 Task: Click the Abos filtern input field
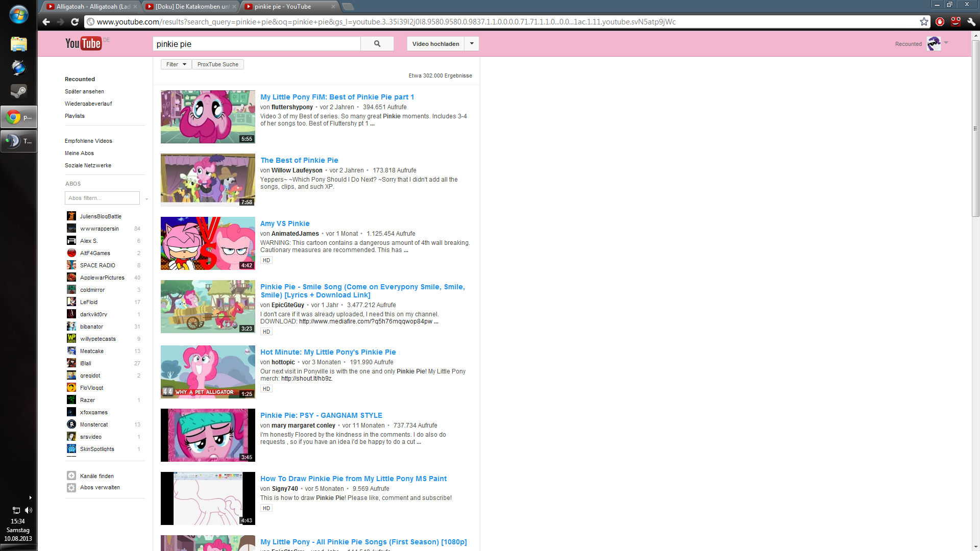102,198
